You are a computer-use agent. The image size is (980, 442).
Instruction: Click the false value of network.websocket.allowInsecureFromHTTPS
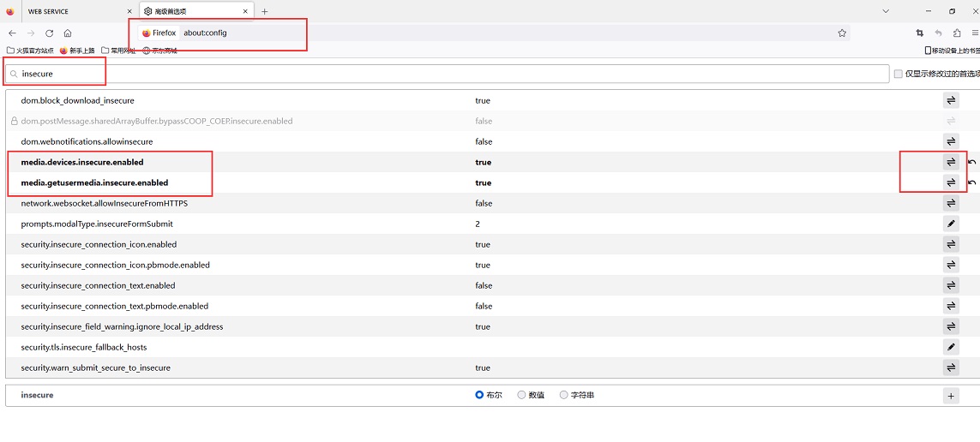point(484,204)
